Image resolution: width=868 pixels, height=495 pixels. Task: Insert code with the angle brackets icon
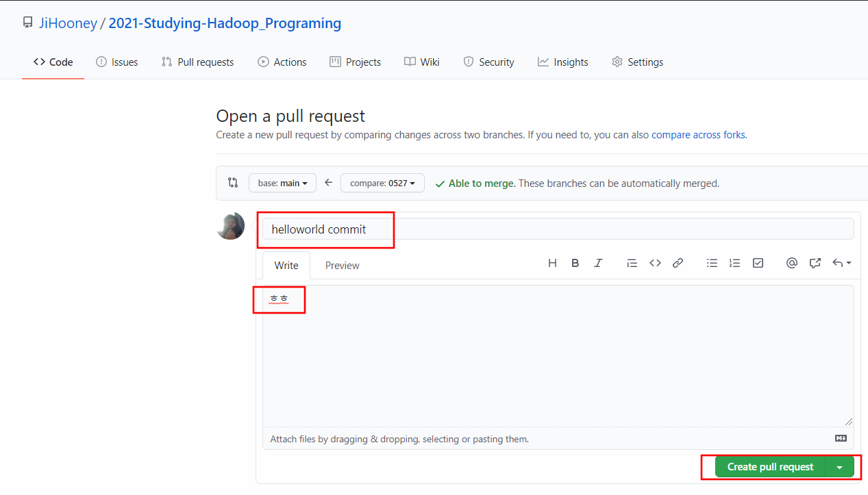[x=655, y=263]
